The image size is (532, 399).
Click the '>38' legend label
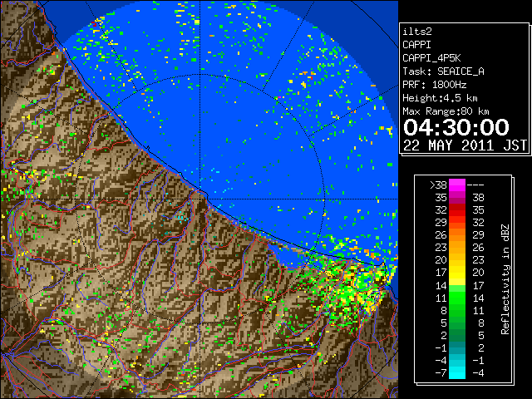pos(438,185)
